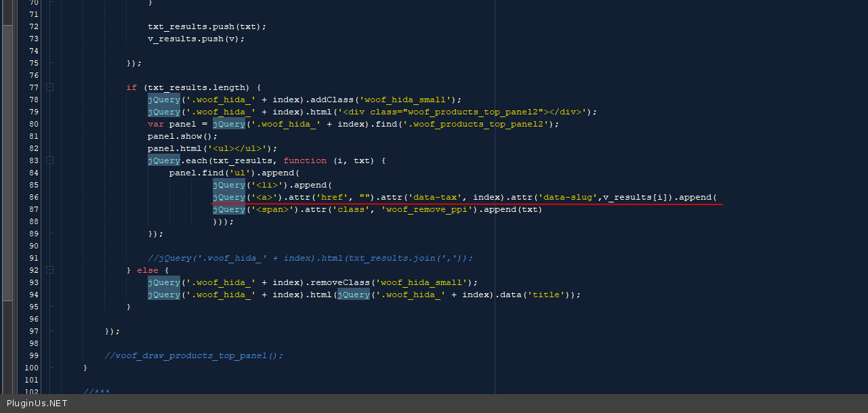The image size is (868, 413).
Task: Click the 'var' keyword before panel
Action: tap(156, 124)
